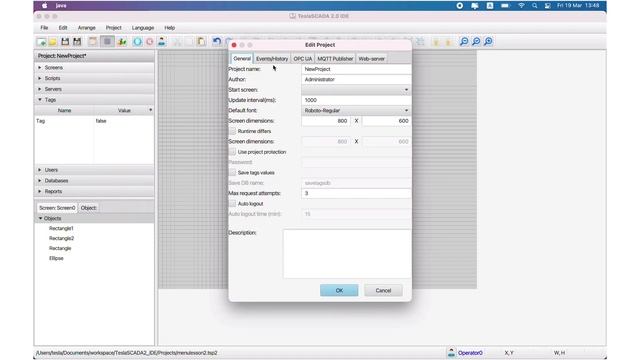Image resolution: width=640 pixels, height=360 pixels.
Task: Click OK in Edit Project dialog
Action: pos(339,291)
